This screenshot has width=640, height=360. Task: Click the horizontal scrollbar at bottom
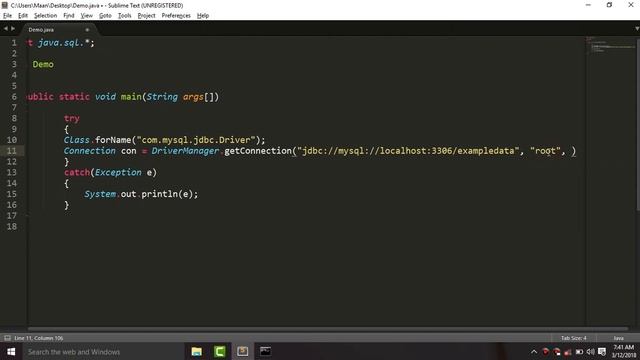[x=328, y=329]
